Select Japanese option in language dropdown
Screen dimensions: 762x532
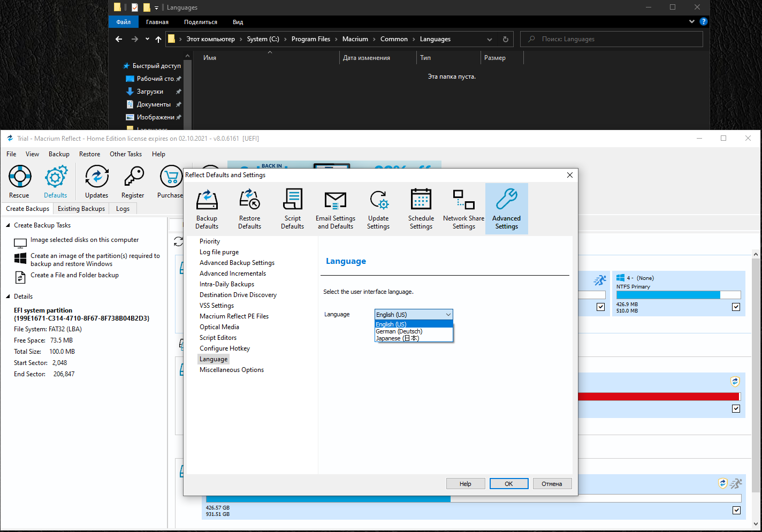(397, 338)
